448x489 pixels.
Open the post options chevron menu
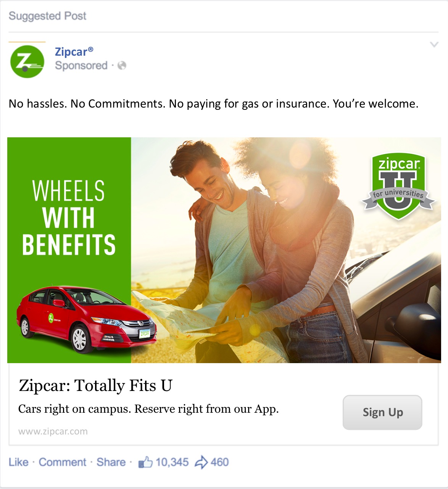(x=434, y=44)
